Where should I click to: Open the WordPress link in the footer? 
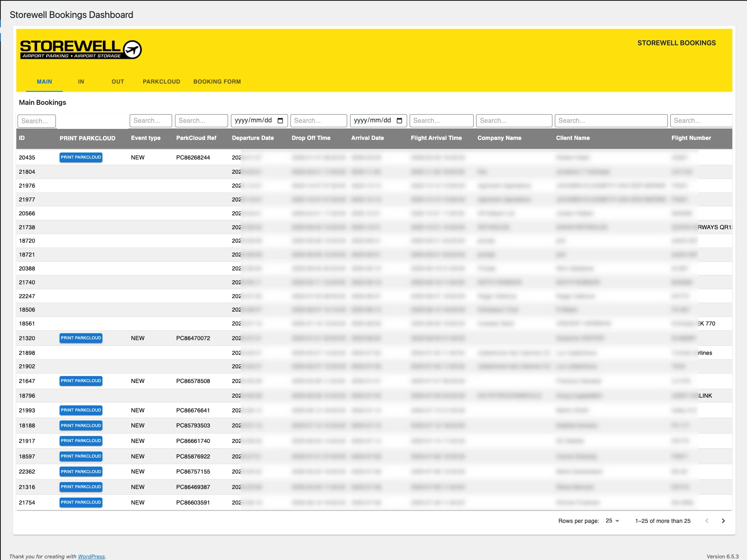[x=91, y=556]
